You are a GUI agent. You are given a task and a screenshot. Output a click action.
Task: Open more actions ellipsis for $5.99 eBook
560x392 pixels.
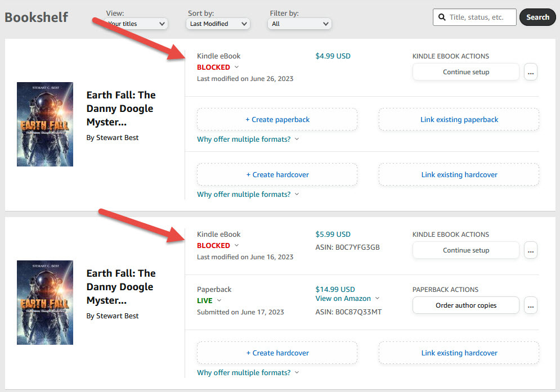point(531,250)
